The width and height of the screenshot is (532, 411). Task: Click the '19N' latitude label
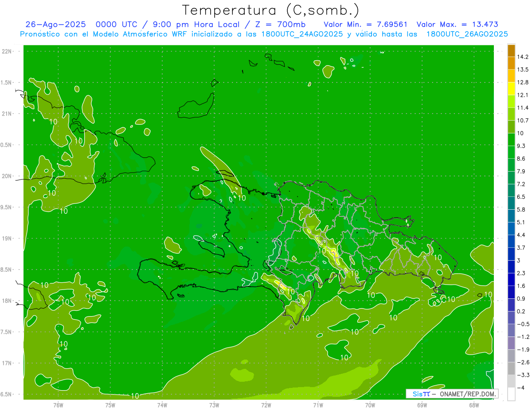(x=7, y=238)
